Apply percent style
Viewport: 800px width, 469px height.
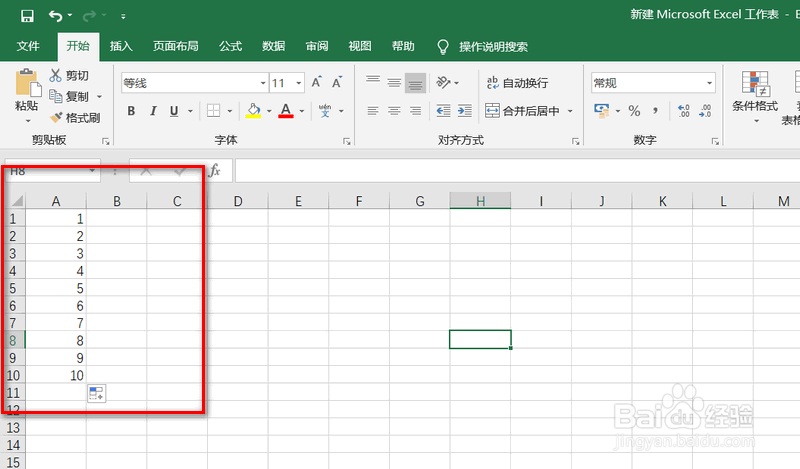tap(634, 111)
